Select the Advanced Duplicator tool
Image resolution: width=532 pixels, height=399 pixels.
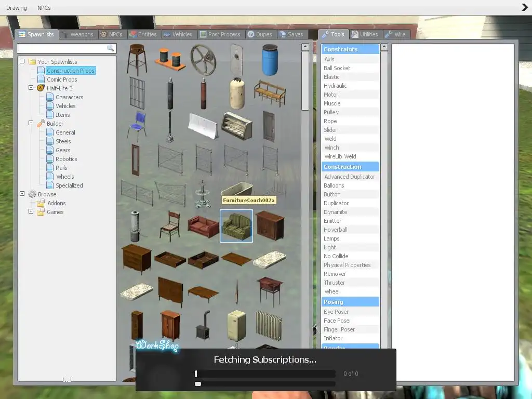click(350, 177)
